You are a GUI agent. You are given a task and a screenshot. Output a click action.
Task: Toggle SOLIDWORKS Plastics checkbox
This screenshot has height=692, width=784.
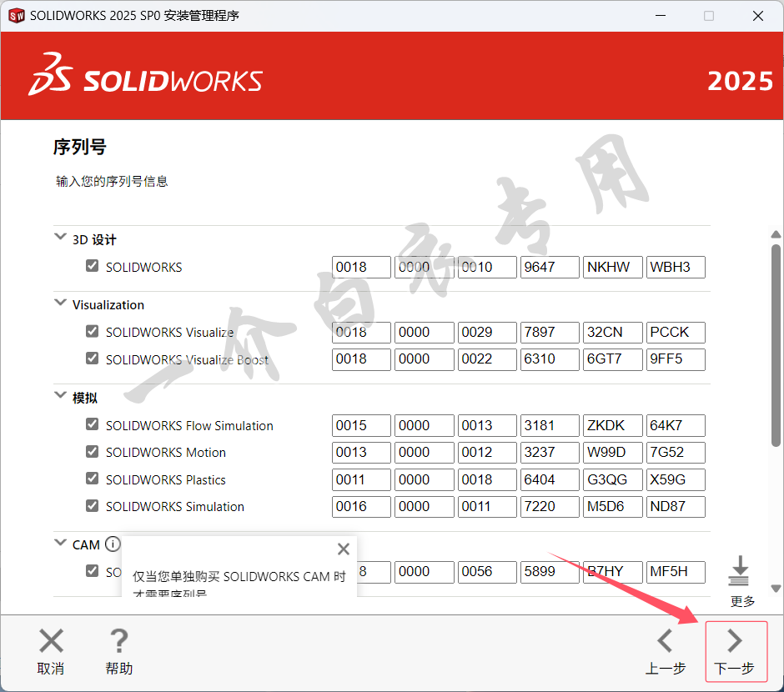click(92, 479)
